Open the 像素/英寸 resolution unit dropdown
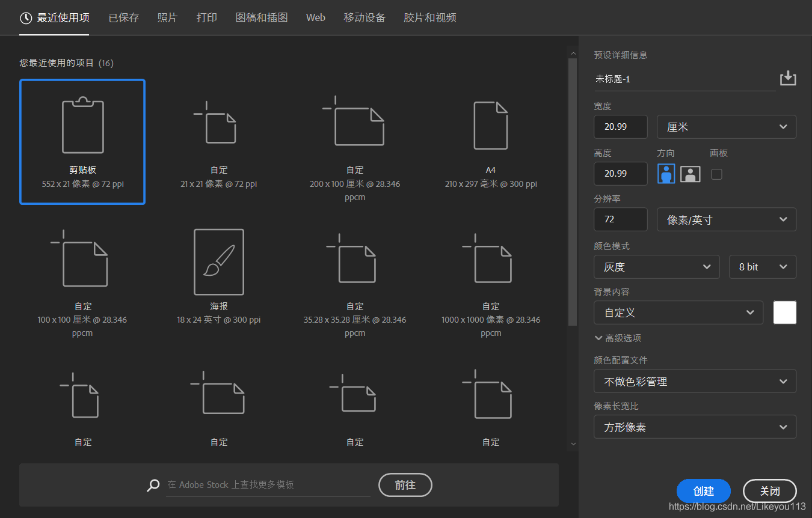812x518 pixels. click(x=727, y=219)
